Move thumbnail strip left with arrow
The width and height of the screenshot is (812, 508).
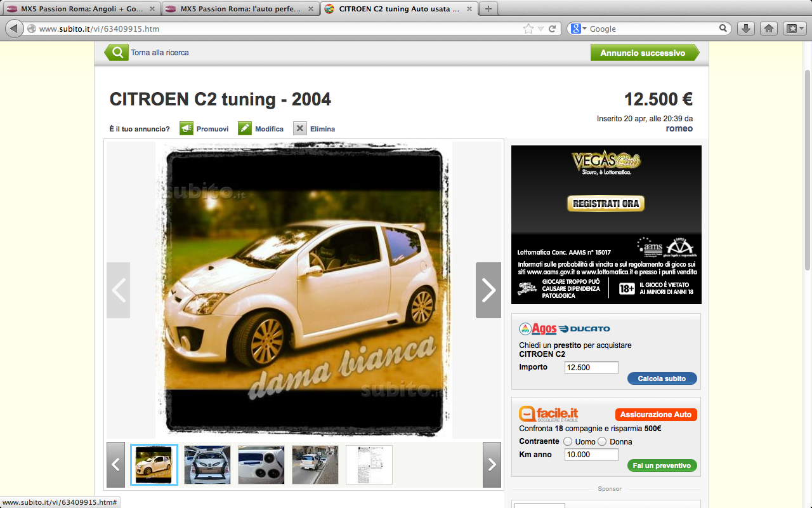point(115,465)
